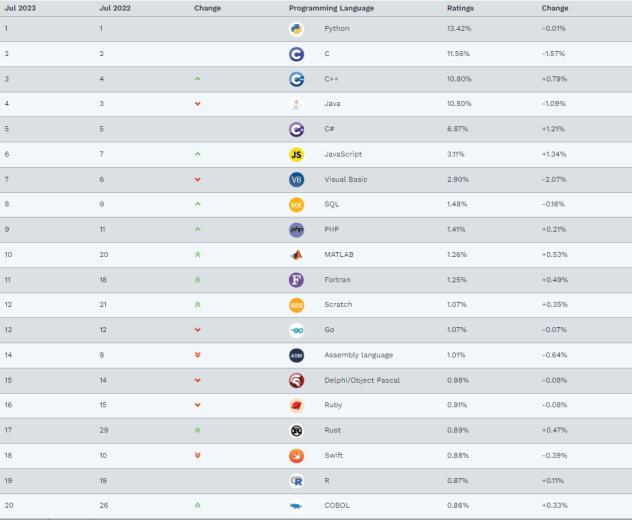Click the Assembly language ASM icon

296,355
